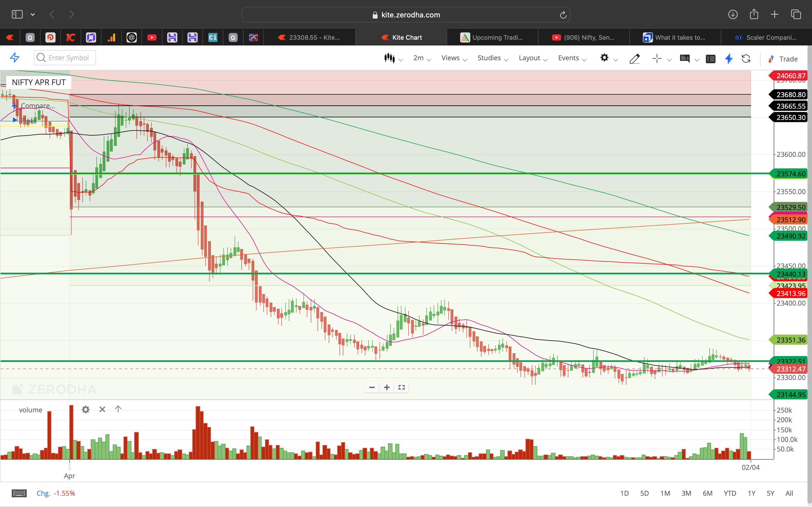Image resolution: width=812 pixels, height=507 pixels.
Task: Select the 1M range button
Action: coord(665,493)
